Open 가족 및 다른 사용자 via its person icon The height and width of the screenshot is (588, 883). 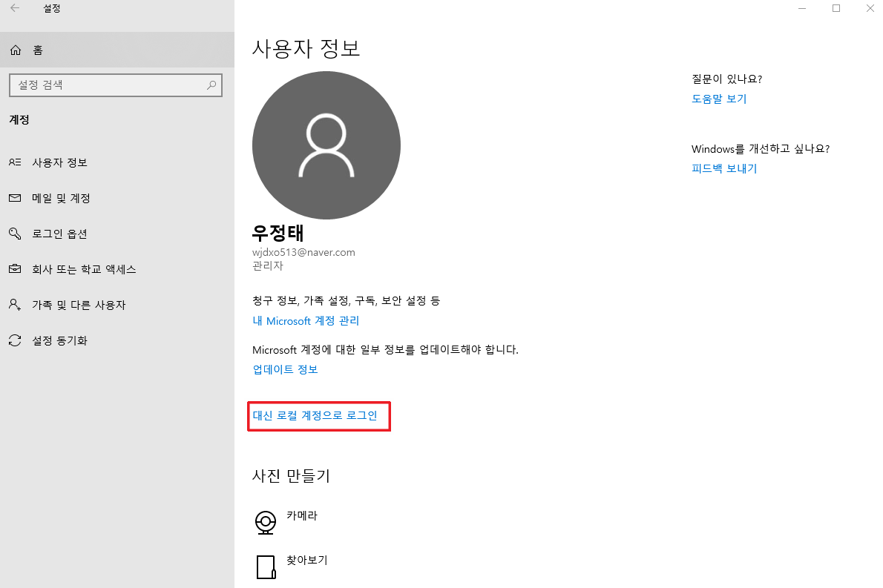click(16, 305)
